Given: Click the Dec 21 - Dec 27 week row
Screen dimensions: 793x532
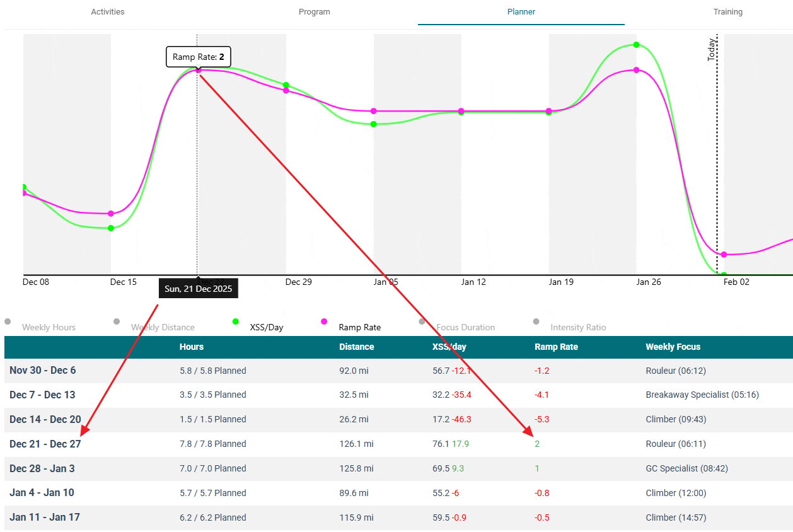Looking at the screenshot, I should coord(45,444).
